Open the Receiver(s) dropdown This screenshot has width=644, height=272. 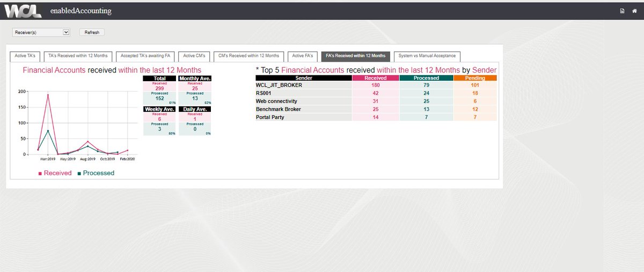tap(41, 32)
